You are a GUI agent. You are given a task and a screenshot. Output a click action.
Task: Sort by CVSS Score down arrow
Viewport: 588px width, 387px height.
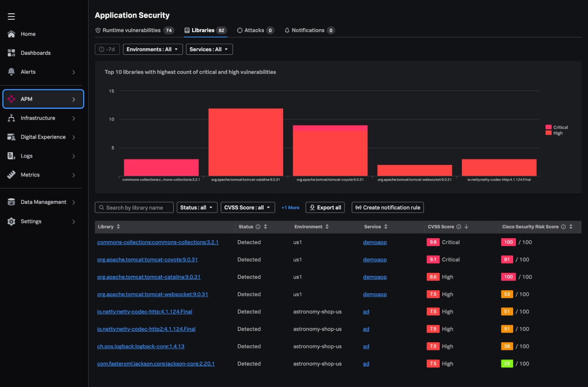[466, 227]
